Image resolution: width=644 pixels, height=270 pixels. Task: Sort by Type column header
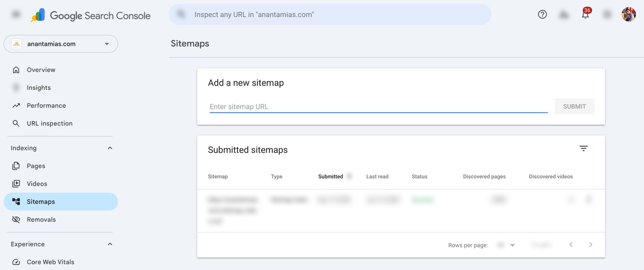pyautogui.click(x=277, y=177)
